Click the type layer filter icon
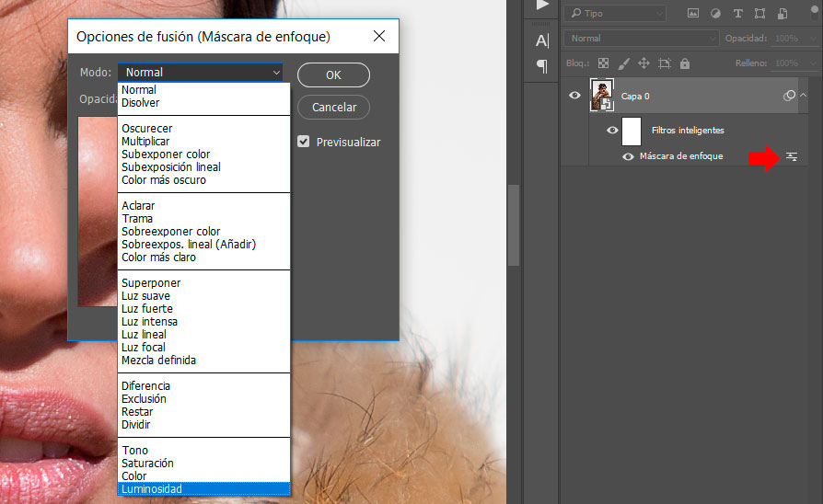Viewport: 823px width, 504px height. point(737,13)
